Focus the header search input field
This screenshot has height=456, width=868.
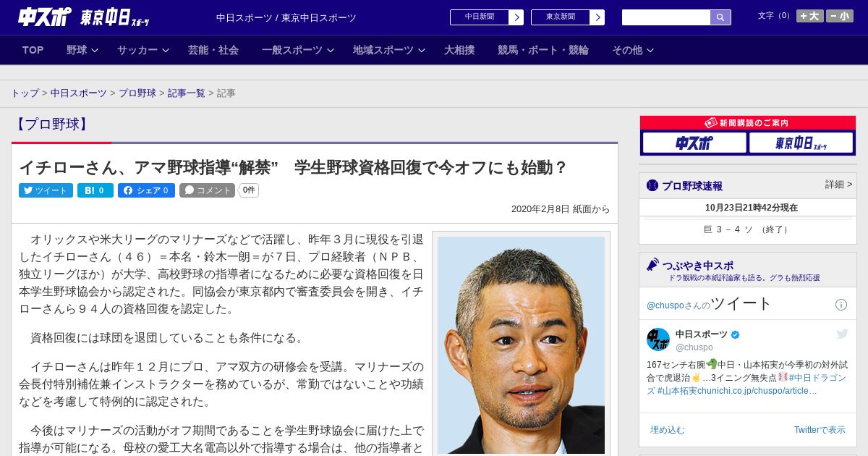pyautogui.click(x=666, y=17)
